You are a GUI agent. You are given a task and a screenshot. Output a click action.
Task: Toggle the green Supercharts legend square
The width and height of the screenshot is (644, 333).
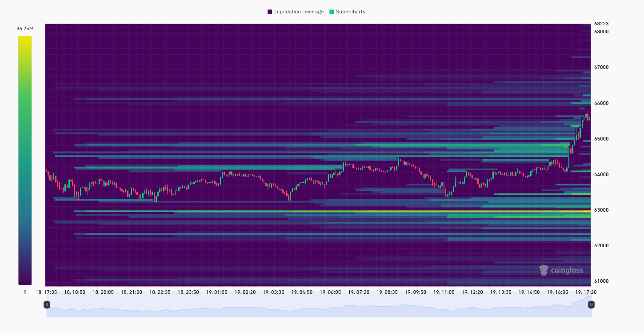tap(332, 12)
